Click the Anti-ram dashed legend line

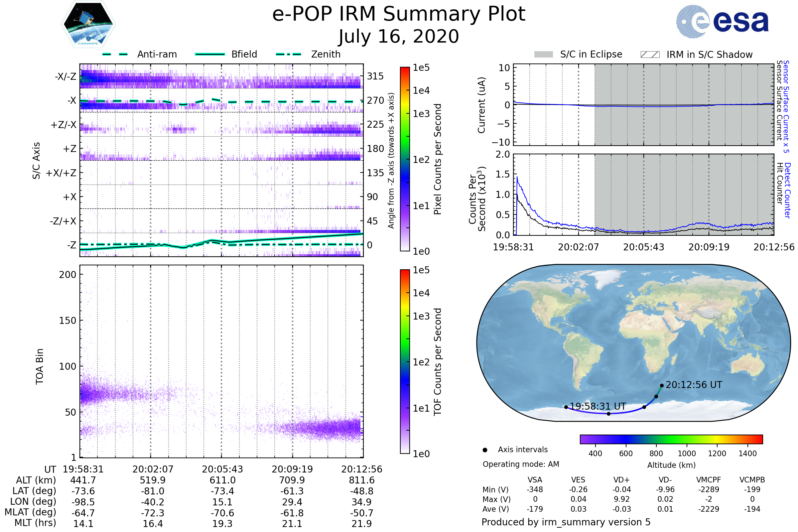pyautogui.click(x=115, y=54)
